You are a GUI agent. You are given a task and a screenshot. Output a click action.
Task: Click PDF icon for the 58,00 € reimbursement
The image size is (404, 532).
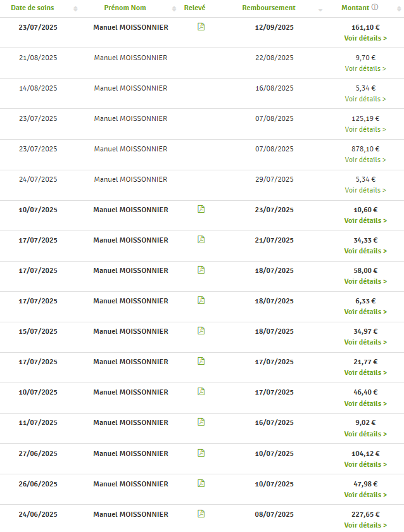pyautogui.click(x=201, y=270)
